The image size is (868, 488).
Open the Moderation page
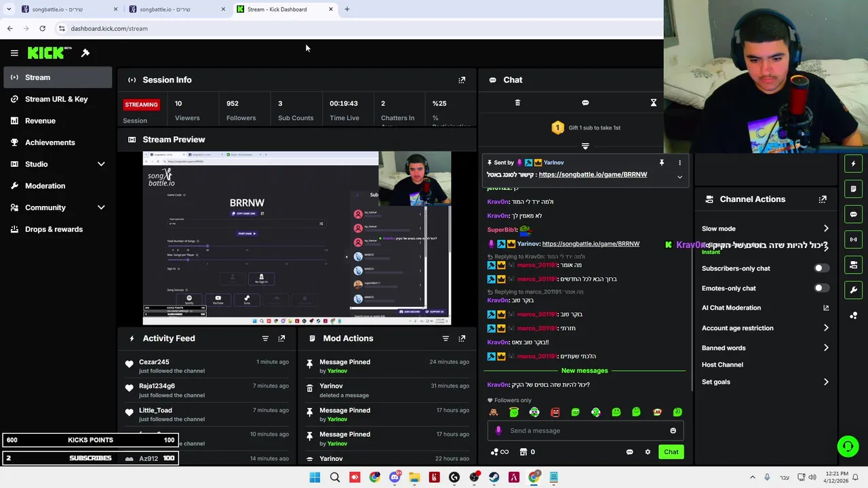pos(58,186)
